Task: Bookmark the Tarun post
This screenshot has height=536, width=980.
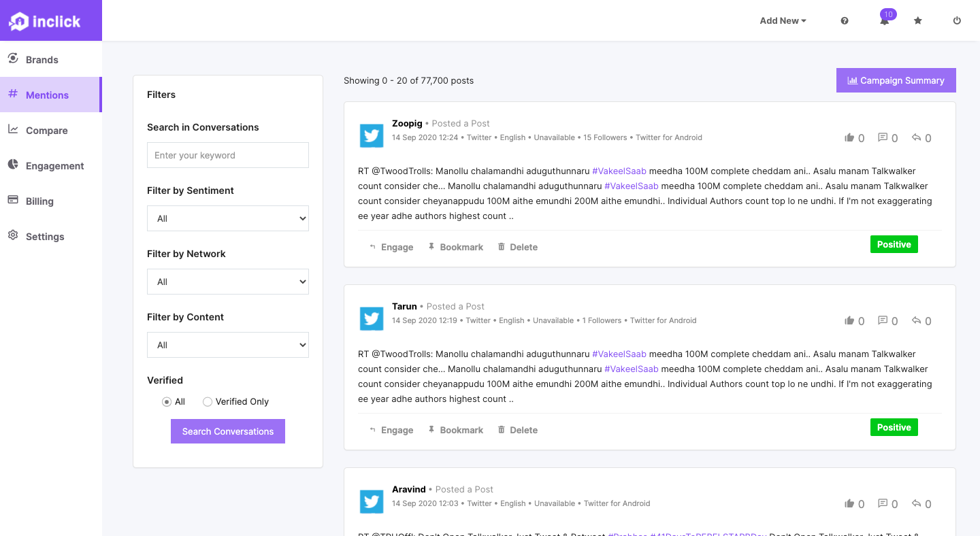Action: (455, 430)
